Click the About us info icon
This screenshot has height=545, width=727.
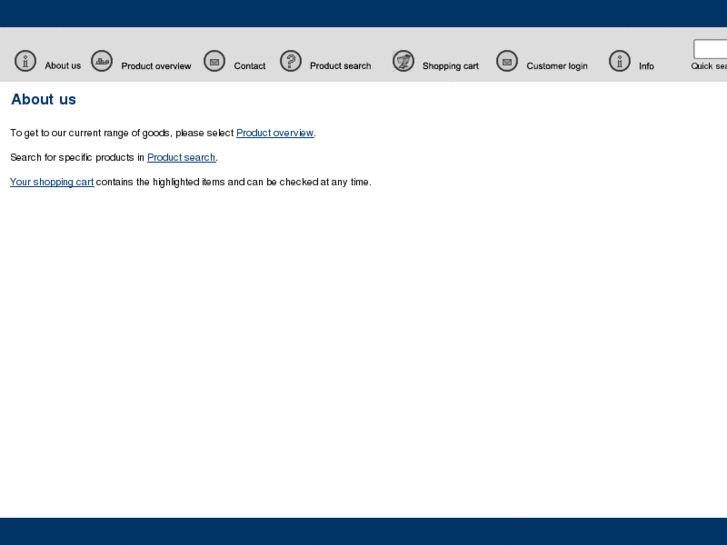click(25, 61)
